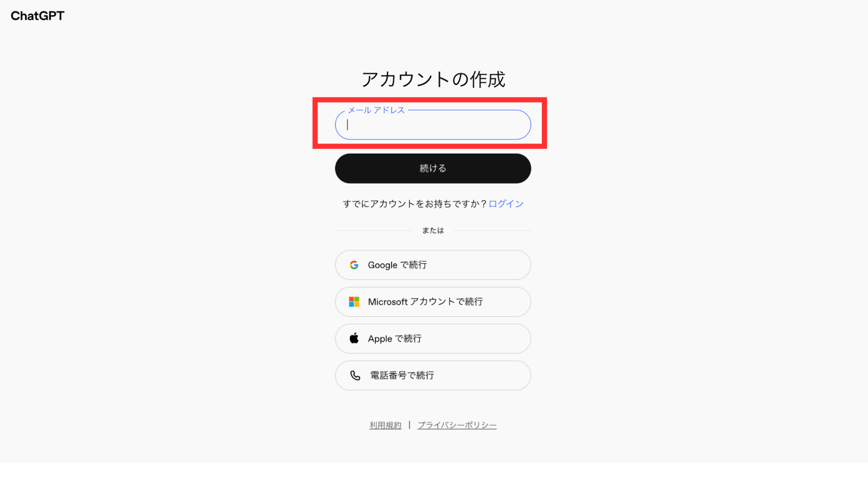The image size is (868, 484).
Task: Click the Google G logo icon
Action: click(x=354, y=265)
